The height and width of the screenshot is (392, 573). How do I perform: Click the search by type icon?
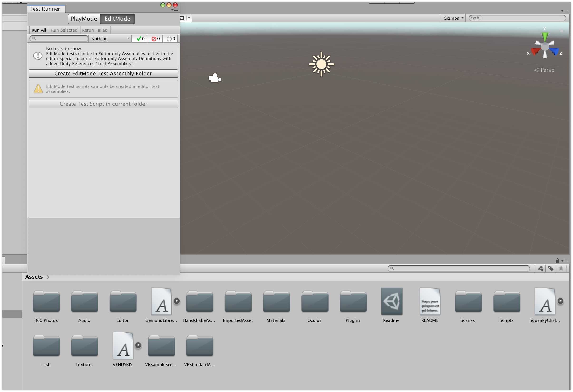pyautogui.click(x=540, y=268)
